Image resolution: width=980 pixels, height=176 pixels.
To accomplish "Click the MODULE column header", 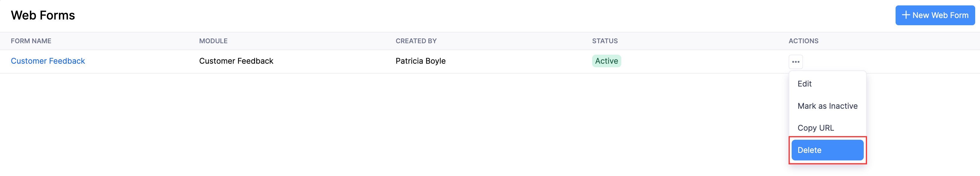I will [x=213, y=41].
